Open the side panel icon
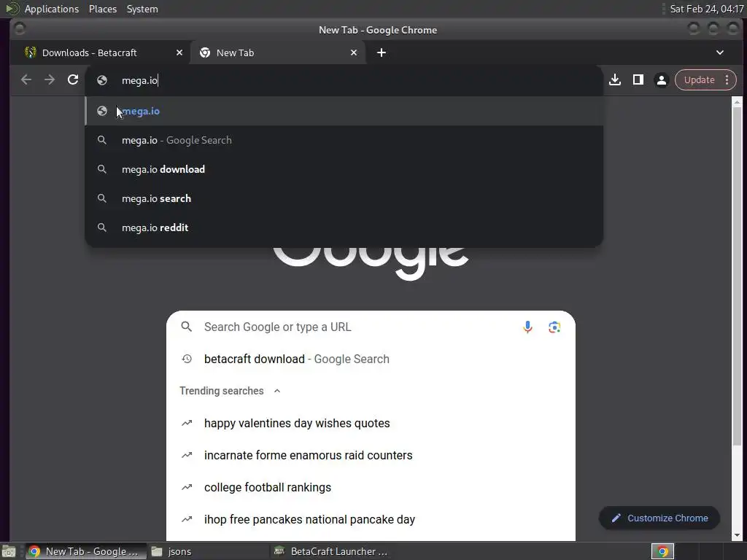The image size is (747, 560). point(638,79)
